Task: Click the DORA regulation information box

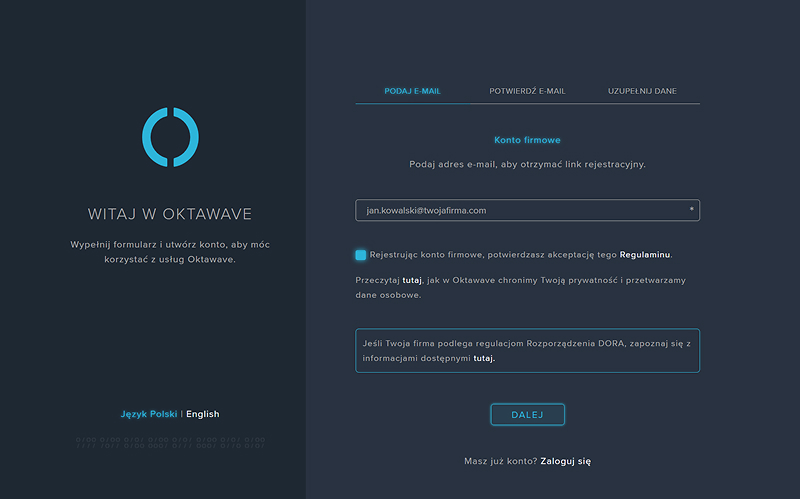Action: [x=527, y=350]
